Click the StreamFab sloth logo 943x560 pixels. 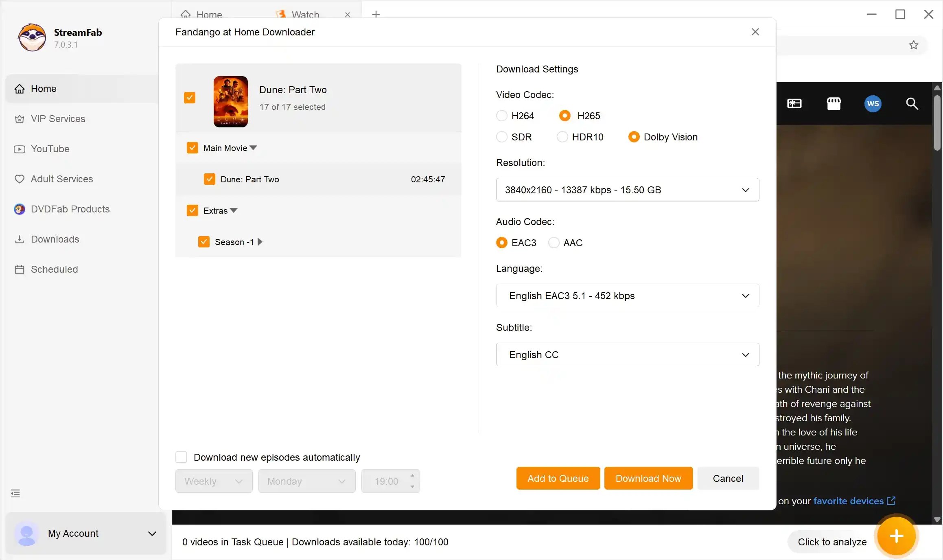point(32,37)
